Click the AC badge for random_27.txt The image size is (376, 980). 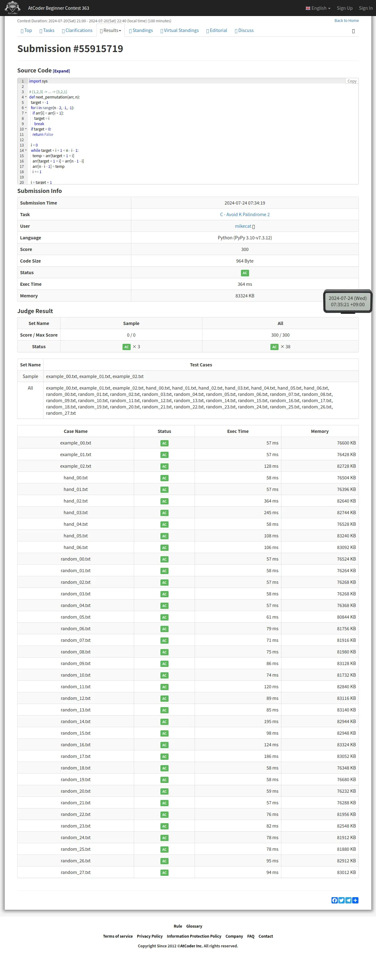(164, 872)
